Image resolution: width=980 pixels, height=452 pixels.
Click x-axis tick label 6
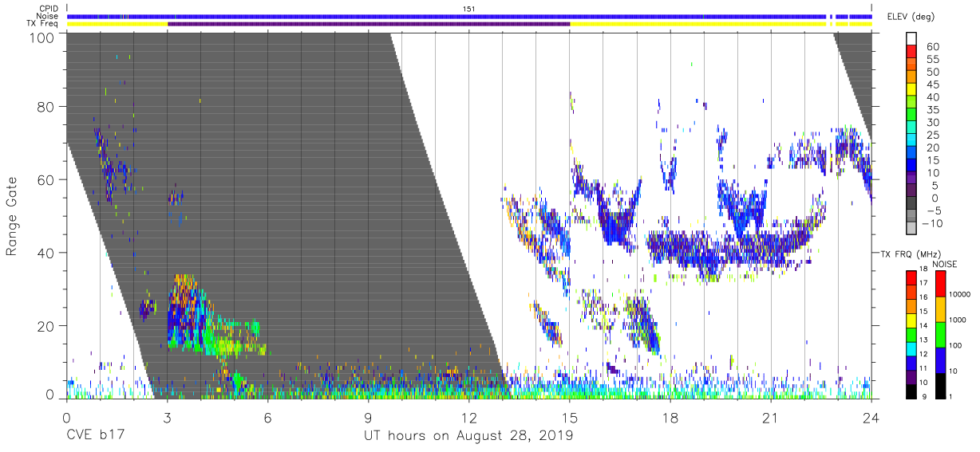click(267, 419)
